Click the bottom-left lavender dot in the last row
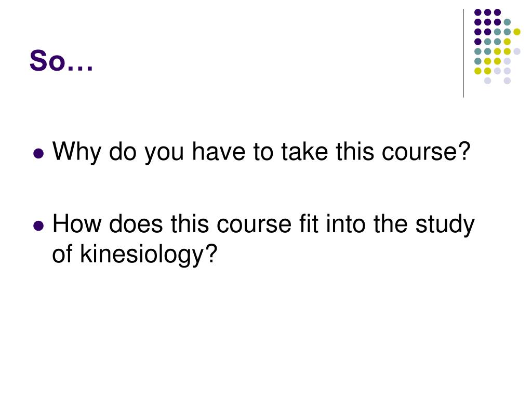Viewport: 532px width, 399px height. click(x=487, y=81)
